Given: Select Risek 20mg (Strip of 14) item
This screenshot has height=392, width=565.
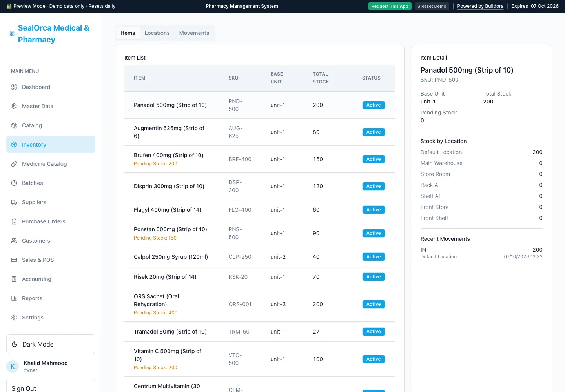Looking at the screenshot, I should point(259,277).
